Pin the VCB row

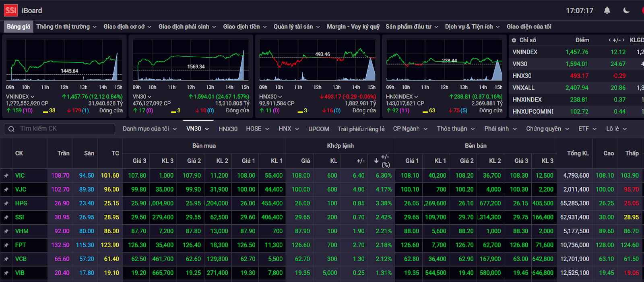(6, 259)
